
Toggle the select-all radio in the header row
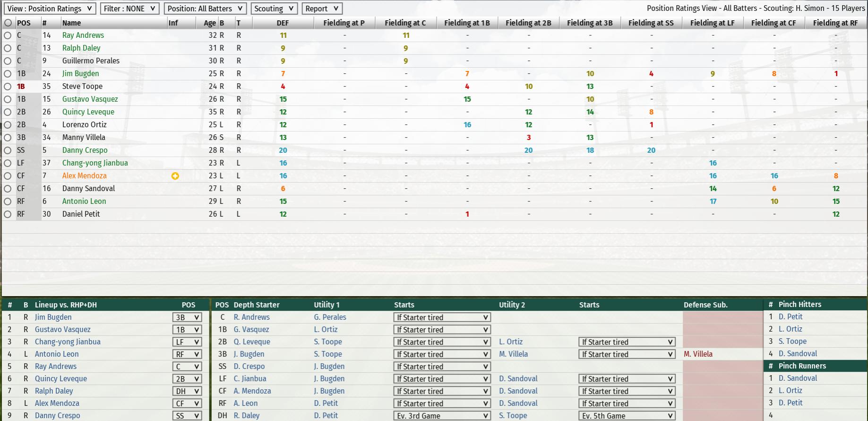pyautogui.click(x=8, y=23)
